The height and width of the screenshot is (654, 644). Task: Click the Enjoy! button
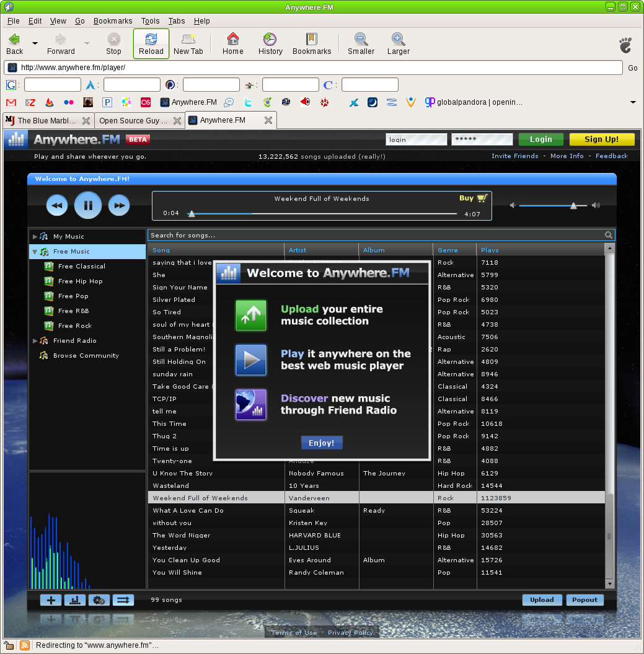point(321,443)
